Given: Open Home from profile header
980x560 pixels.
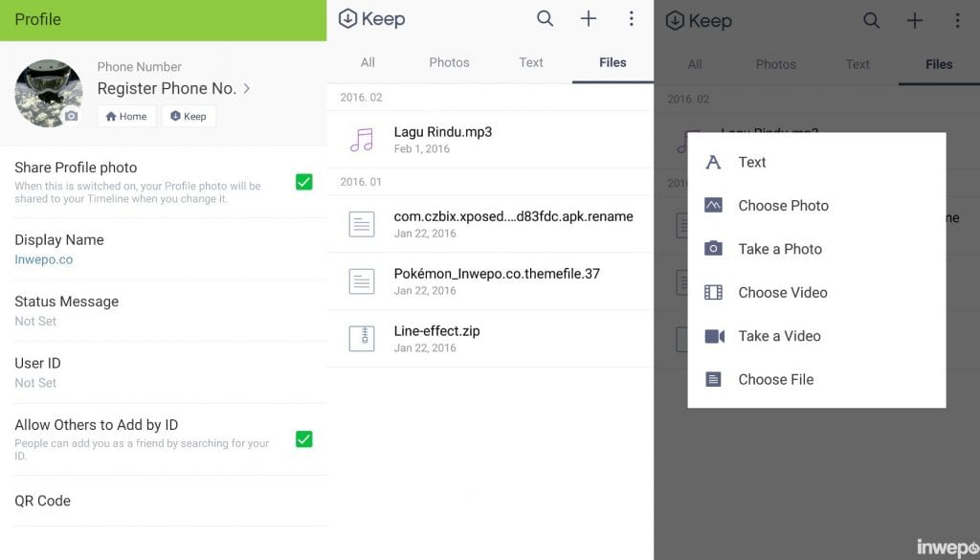Looking at the screenshot, I should 126,116.
